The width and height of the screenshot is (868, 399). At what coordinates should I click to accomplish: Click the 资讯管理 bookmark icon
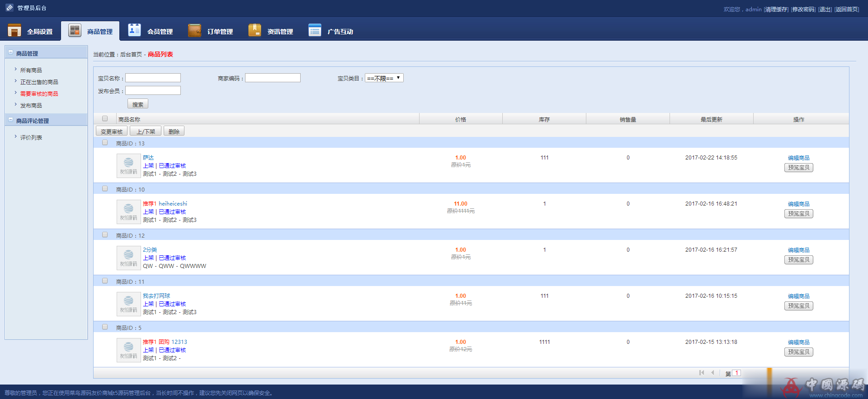[255, 30]
